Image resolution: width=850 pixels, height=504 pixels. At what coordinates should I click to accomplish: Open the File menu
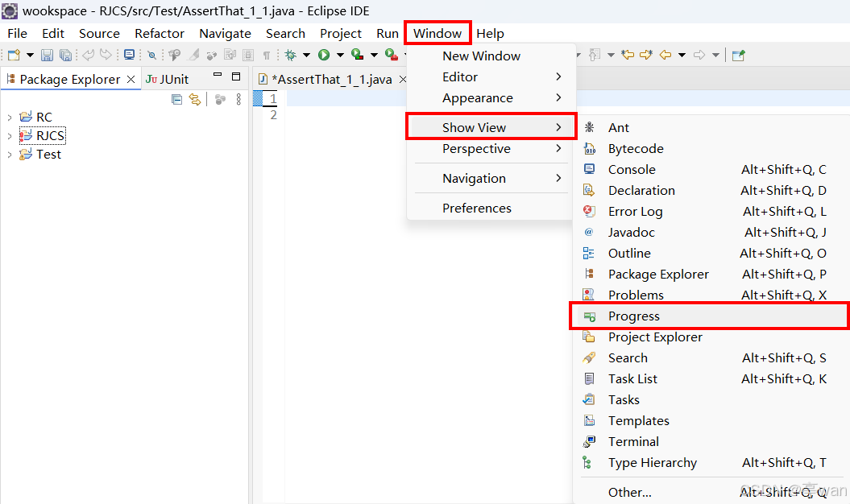(x=18, y=34)
